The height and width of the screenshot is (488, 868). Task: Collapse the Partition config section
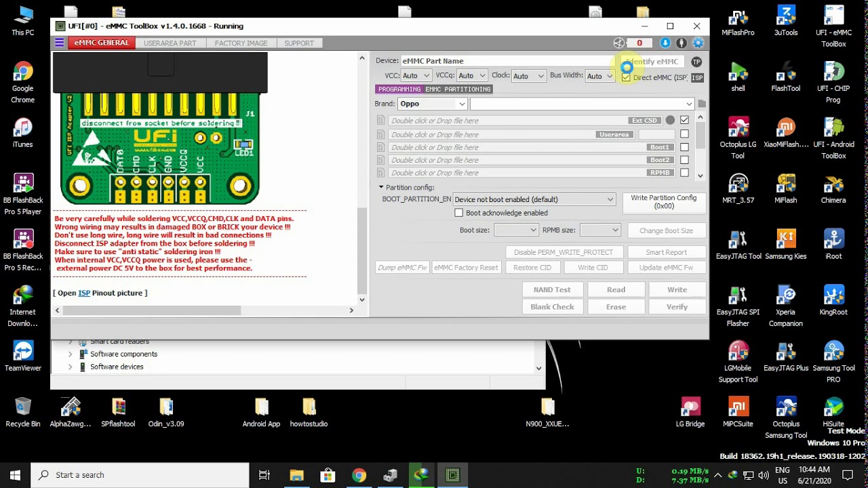coord(381,187)
